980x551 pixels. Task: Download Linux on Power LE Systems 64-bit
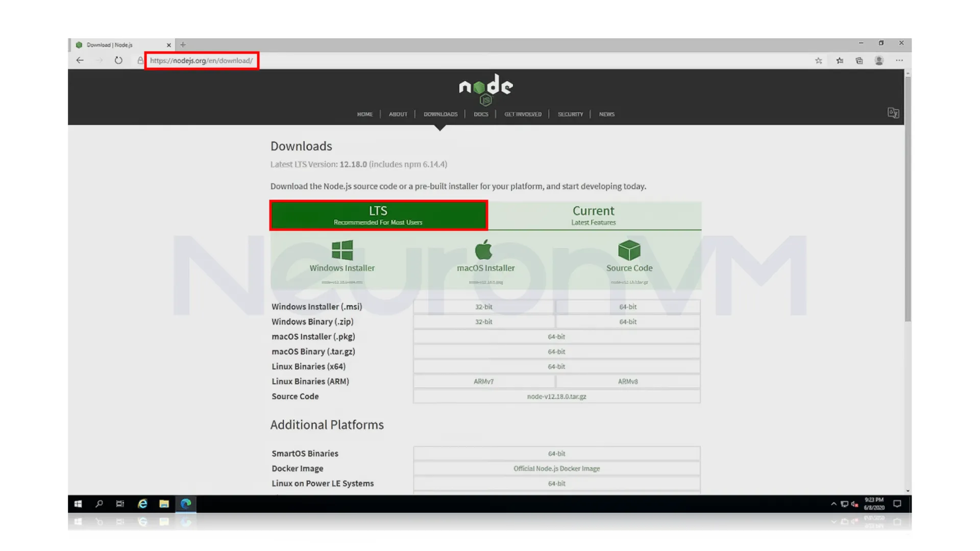coord(556,483)
